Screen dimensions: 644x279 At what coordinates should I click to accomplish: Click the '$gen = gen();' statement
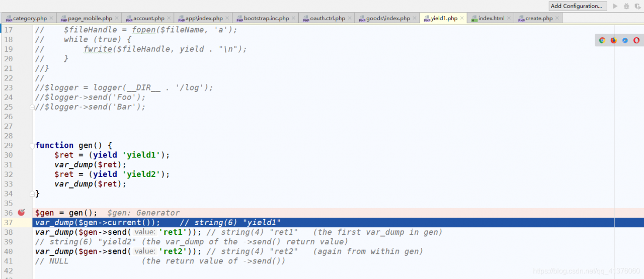pyautogui.click(x=66, y=213)
